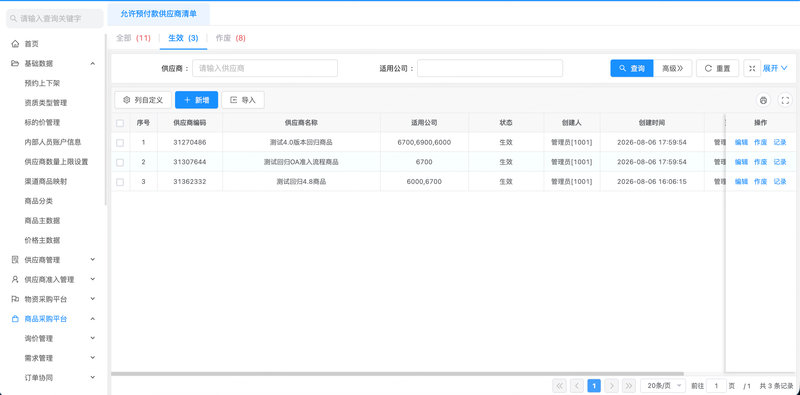The height and width of the screenshot is (395, 800).
Task: Click the icon beside 物资采购平台
Action: pyautogui.click(x=15, y=299)
